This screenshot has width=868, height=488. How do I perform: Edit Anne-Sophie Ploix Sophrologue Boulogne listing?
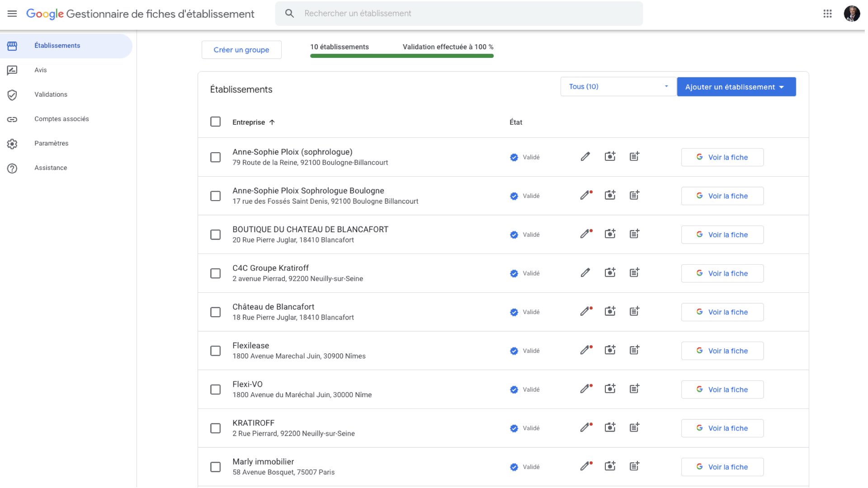click(x=586, y=195)
